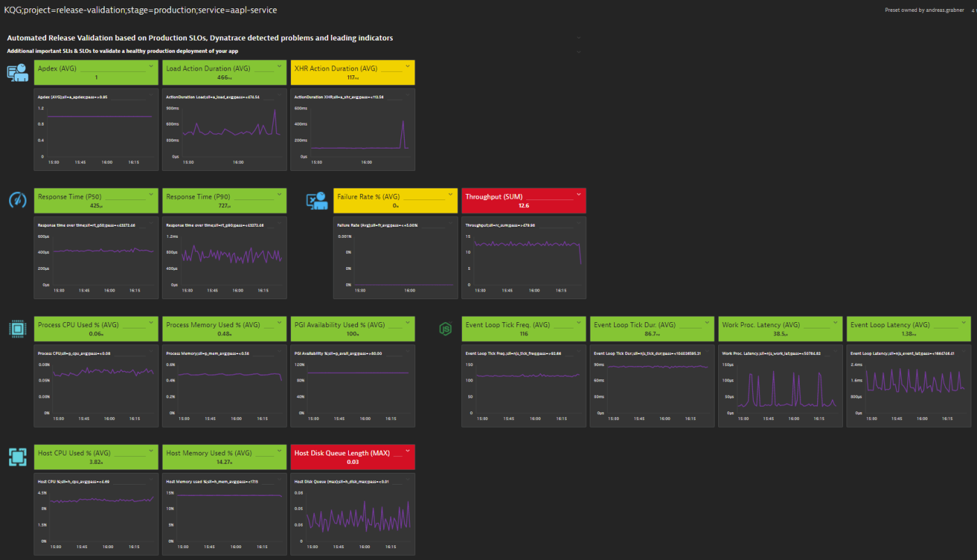Click the Host CPU Used chart thumbnail
Image resolution: width=977 pixels, height=560 pixels.
coord(96,514)
